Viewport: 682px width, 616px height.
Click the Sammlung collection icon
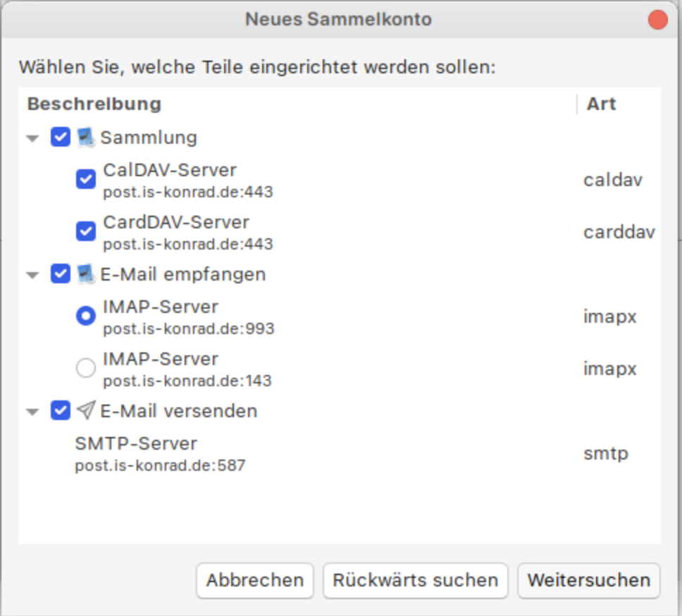[86, 137]
